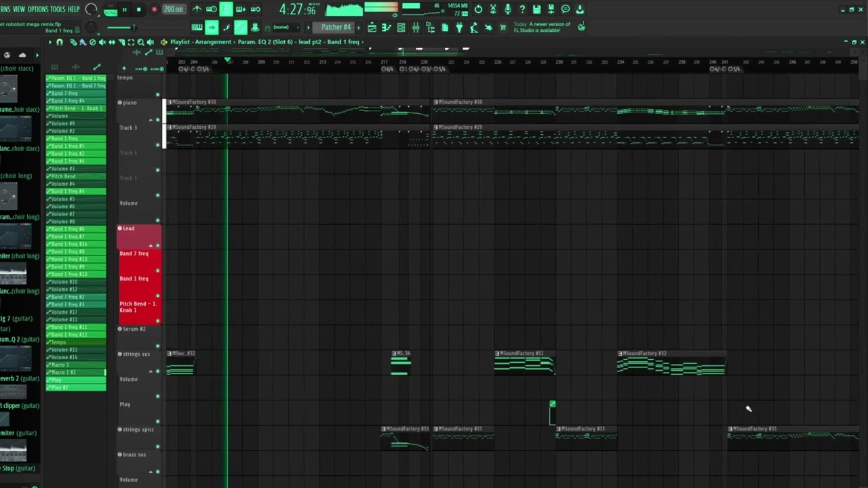The height and width of the screenshot is (488, 868).
Task: Mute the strings sus track
Action: tap(158, 371)
